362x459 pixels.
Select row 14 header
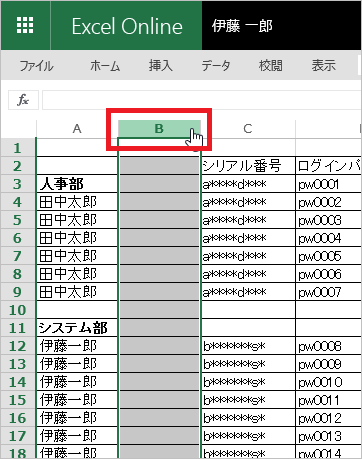(18, 382)
